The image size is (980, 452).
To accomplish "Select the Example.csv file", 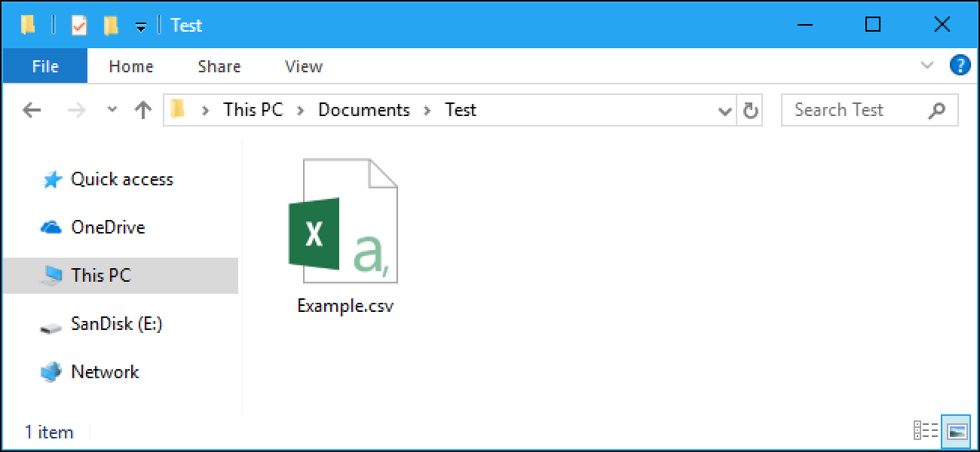I will pyautogui.click(x=345, y=237).
